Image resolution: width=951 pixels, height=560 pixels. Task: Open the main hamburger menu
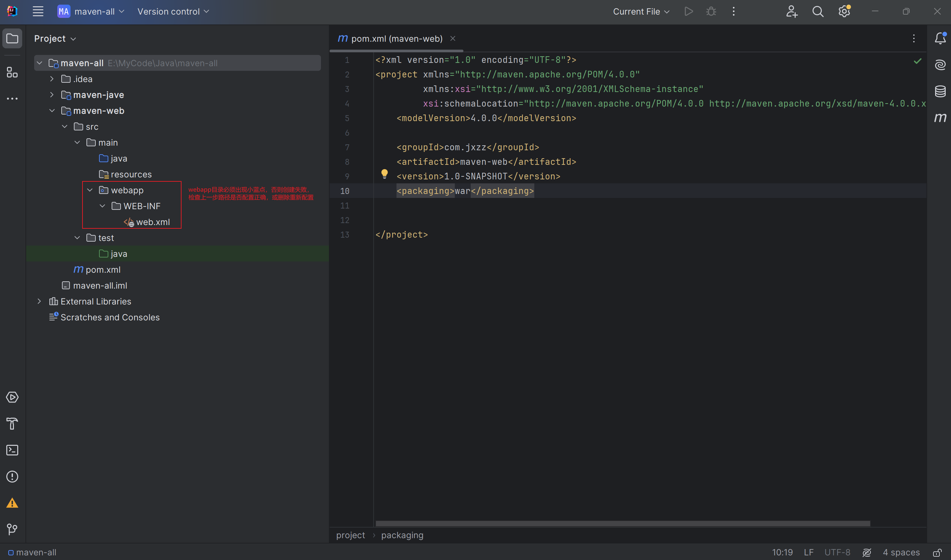(38, 11)
